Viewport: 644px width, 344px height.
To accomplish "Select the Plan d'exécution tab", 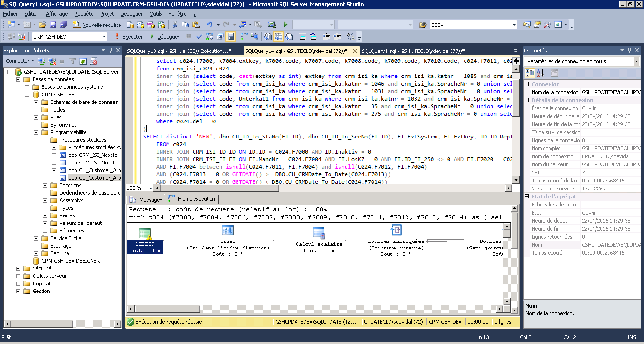I will point(192,199).
